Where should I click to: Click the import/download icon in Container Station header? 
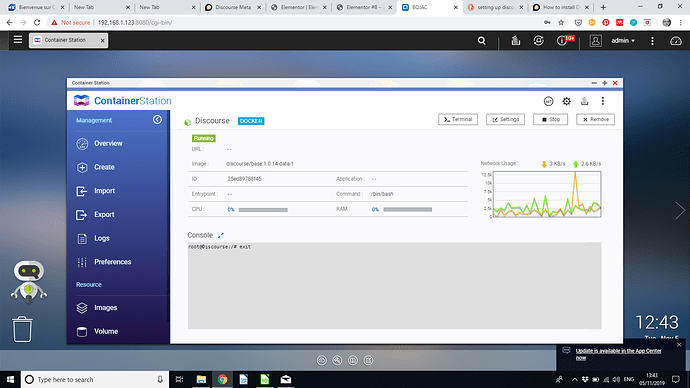(584, 101)
